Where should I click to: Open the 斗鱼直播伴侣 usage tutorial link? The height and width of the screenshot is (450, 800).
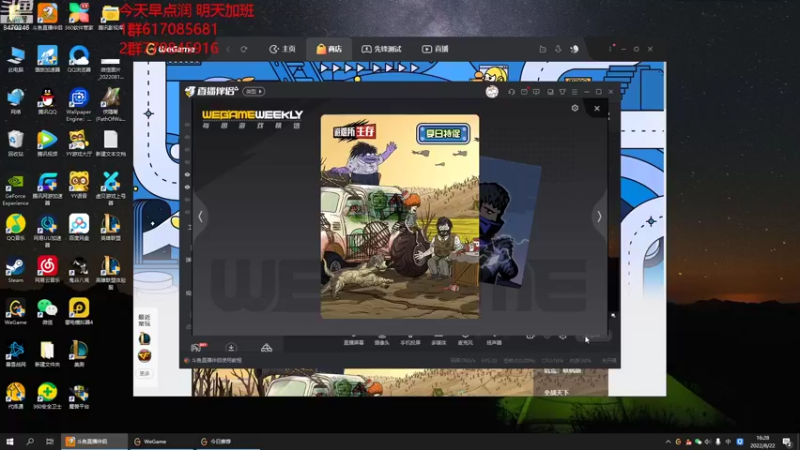[x=216, y=360]
